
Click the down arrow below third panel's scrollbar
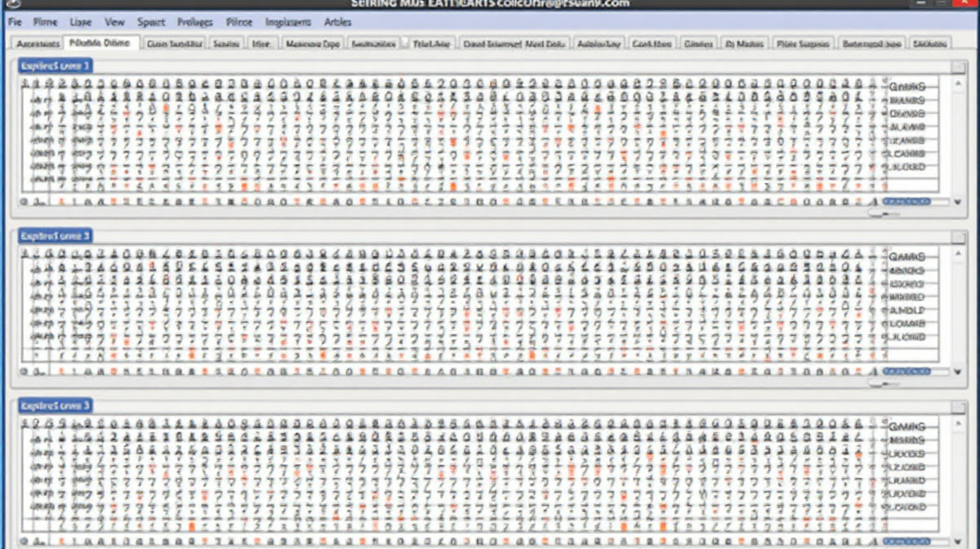point(957,542)
